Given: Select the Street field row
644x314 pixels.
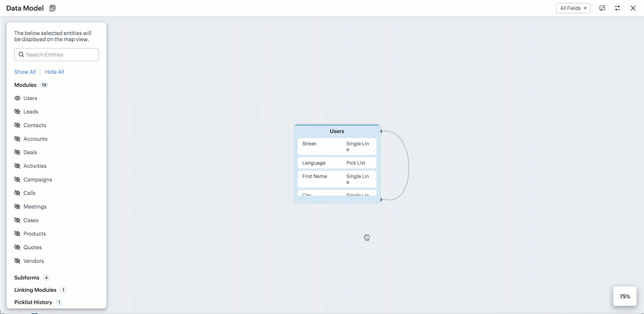Looking at the screenshot, I should 337,146.
